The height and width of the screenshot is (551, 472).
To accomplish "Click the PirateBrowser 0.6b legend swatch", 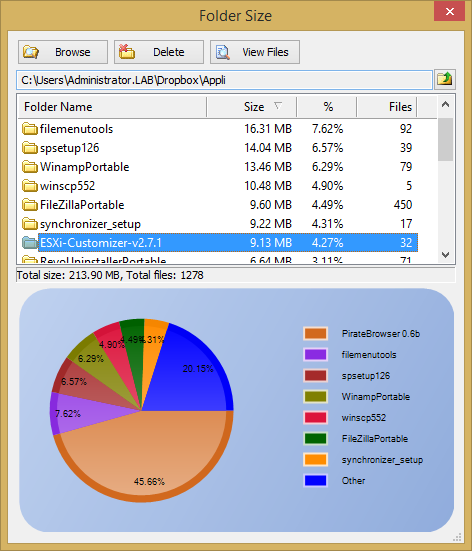I will (315, 333).
